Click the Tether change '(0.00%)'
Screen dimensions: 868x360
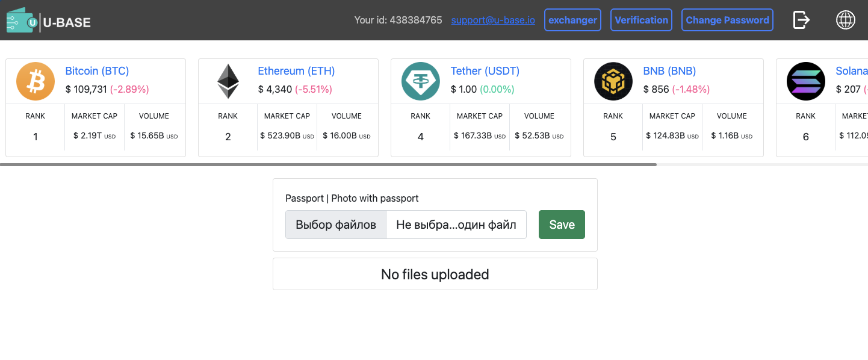pyautogui.click(x=497, y=89)
